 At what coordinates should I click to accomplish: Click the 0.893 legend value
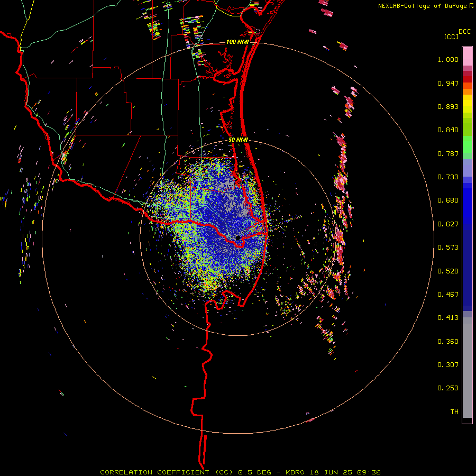pyautogui.click(x=448, y=106)
